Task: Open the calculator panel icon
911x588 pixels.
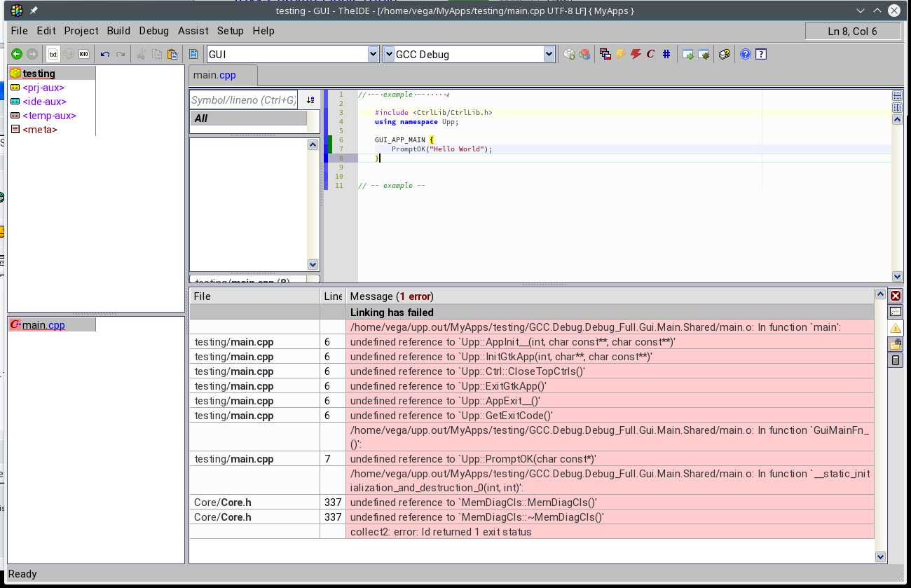Action: 895,360
